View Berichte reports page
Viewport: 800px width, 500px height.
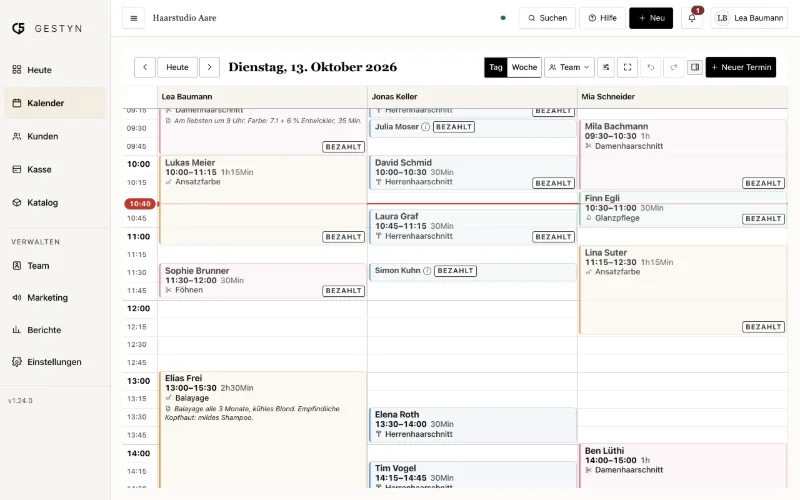(55, 330)
